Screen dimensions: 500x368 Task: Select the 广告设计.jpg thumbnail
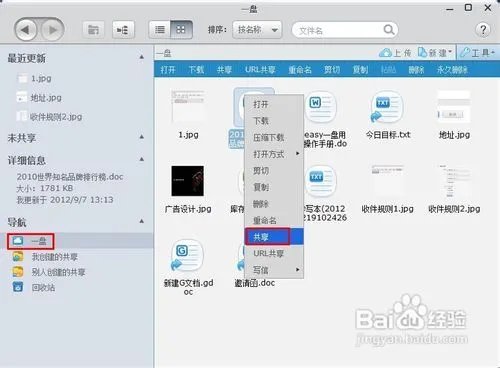188,181
